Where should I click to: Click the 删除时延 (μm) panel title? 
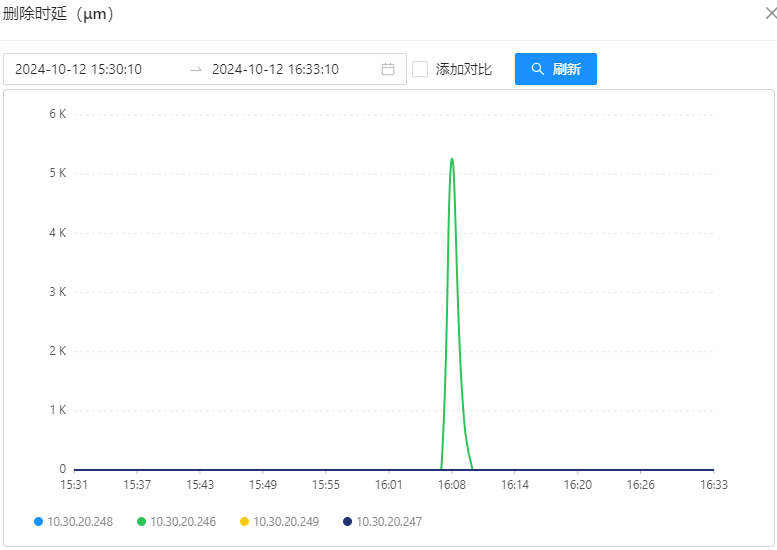(x=58, y=13)
